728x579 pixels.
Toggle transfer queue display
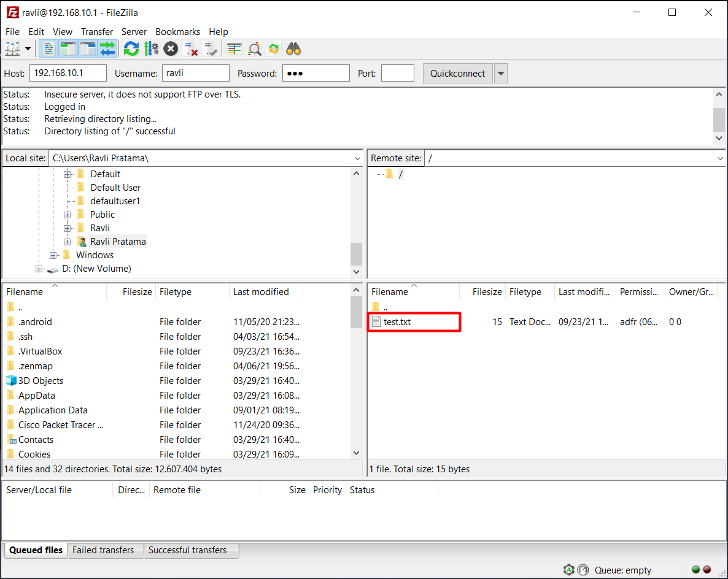107,49
